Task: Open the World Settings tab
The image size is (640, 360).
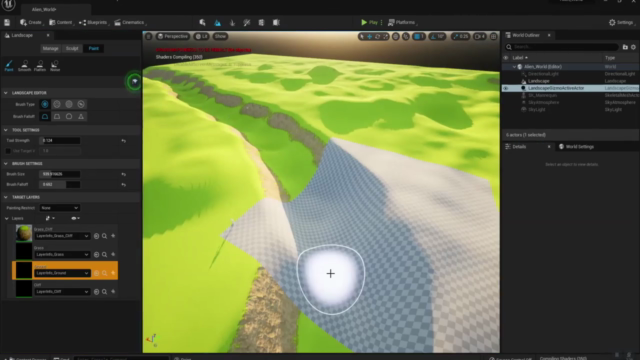Action: [576, 147]
